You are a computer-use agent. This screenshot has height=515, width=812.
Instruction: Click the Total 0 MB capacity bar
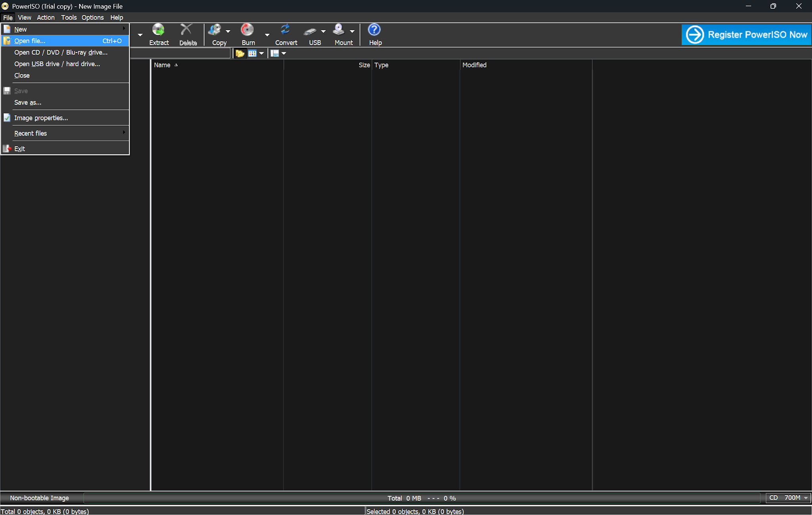(422, 498)
